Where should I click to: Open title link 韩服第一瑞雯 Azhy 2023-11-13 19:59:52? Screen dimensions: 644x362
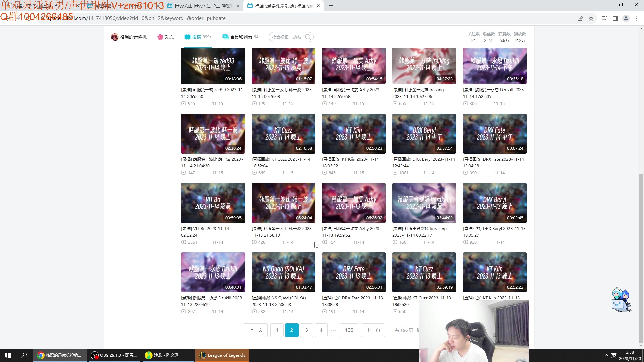pos(352,232)
